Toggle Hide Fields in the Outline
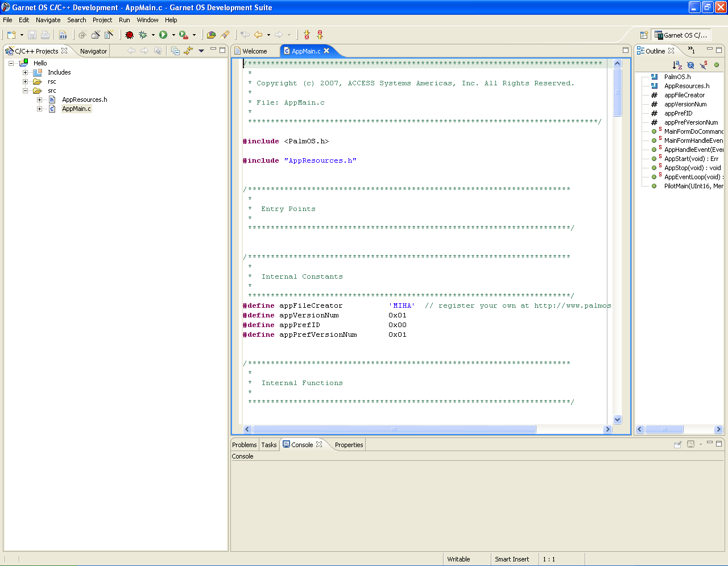Screen dimensions: 728x566 690,65
